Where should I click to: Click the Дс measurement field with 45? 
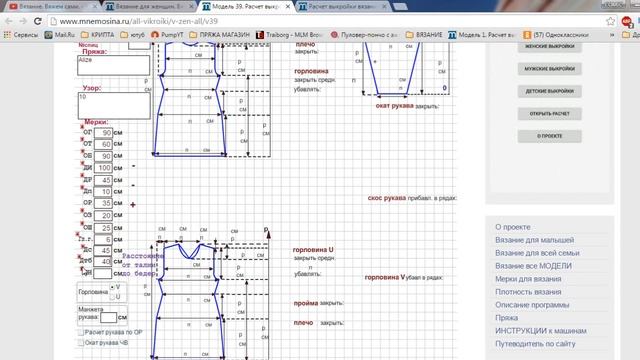[x=103, y=250]
